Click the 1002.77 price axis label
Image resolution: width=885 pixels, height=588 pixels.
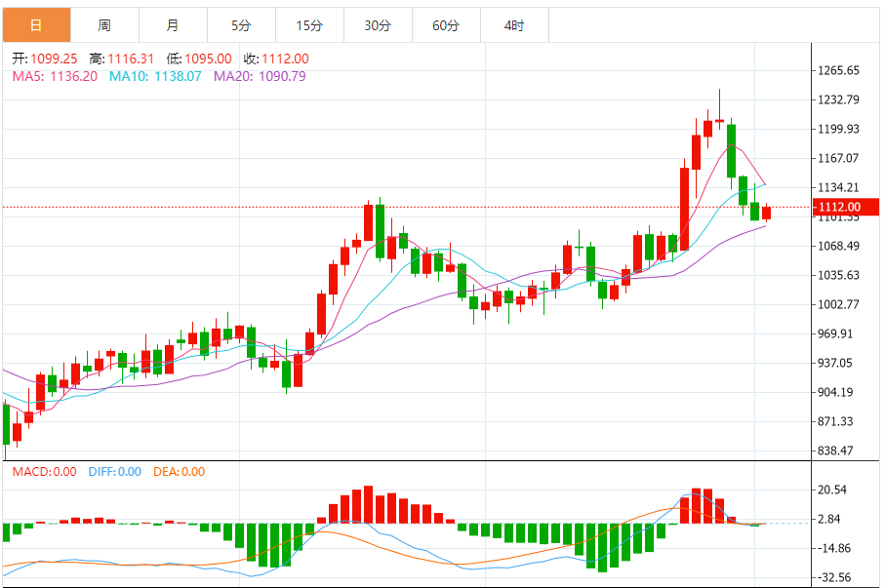click(839, 304)
